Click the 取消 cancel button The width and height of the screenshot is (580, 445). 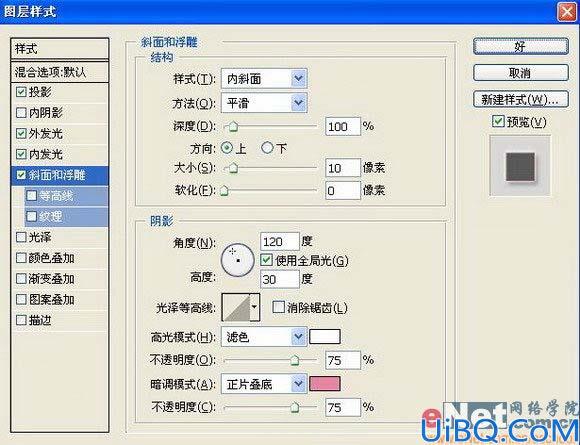[521, 73]
